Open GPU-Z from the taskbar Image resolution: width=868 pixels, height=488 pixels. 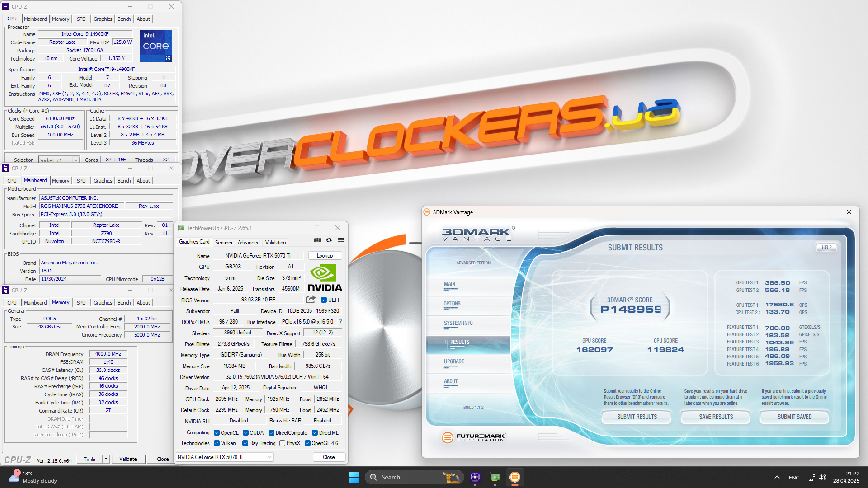(x=495, y=477)
